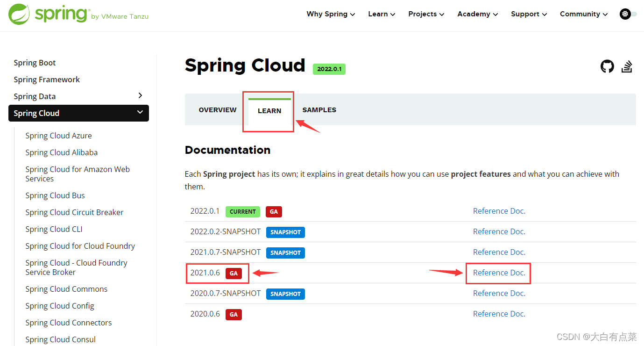Open Spring Framework in the sidebar

point(47,79)
